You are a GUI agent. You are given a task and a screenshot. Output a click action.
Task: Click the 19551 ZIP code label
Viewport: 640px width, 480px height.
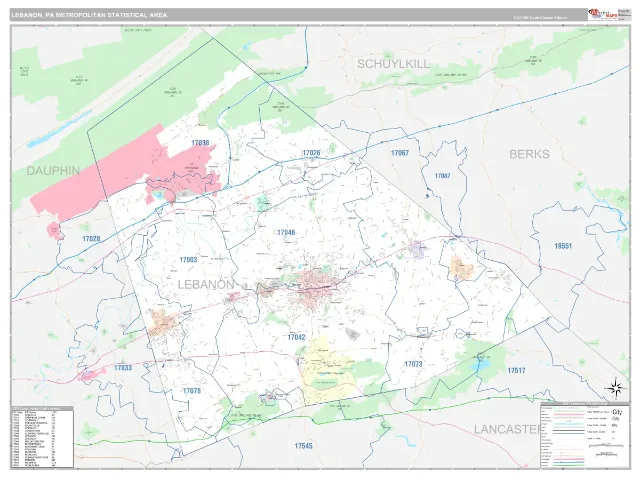563,246
